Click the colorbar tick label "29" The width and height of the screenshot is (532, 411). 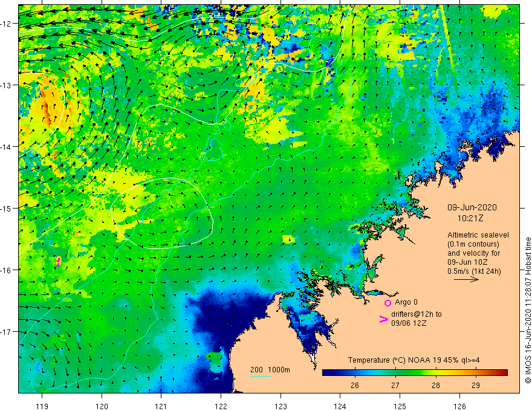476,386
